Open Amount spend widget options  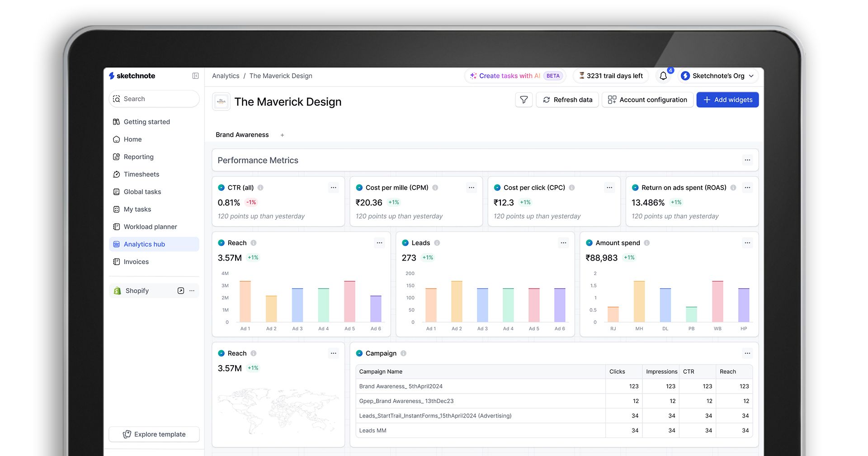(x=747, y=243)
